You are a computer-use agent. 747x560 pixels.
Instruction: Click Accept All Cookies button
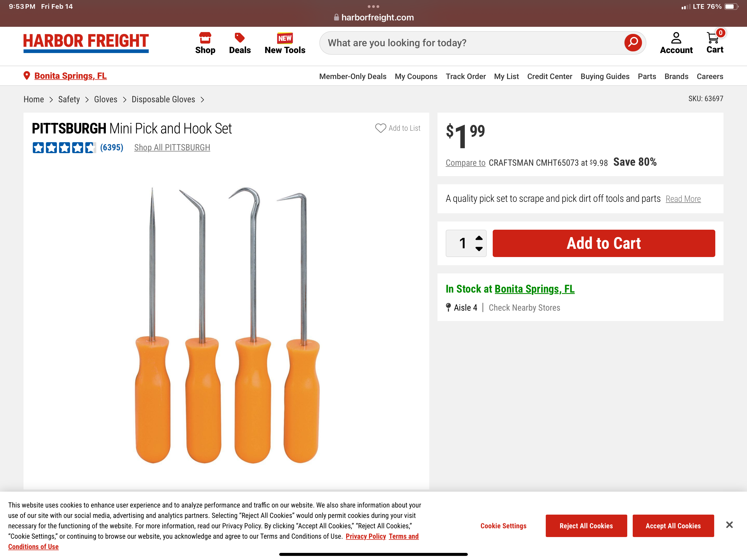point(673,526)
